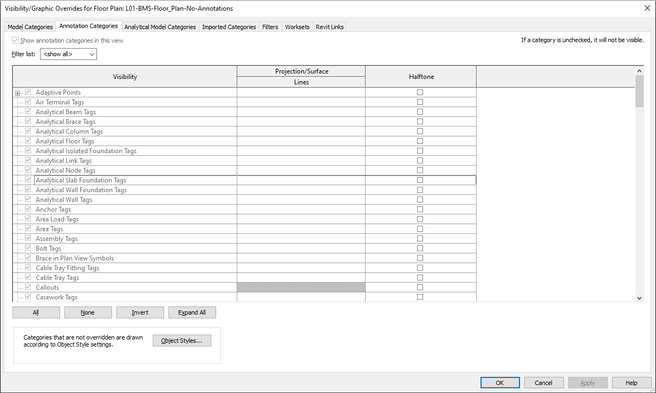The width and height of the screenshot is (656, 393).
Task: Select Analytical Isolated Foundation Tags row
Action: 244,151
